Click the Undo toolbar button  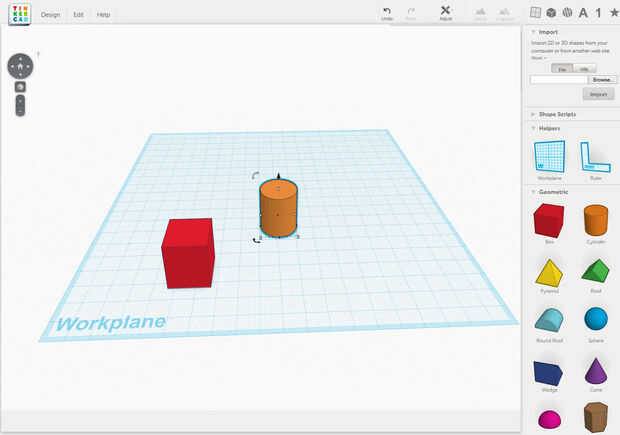[387, 13]
